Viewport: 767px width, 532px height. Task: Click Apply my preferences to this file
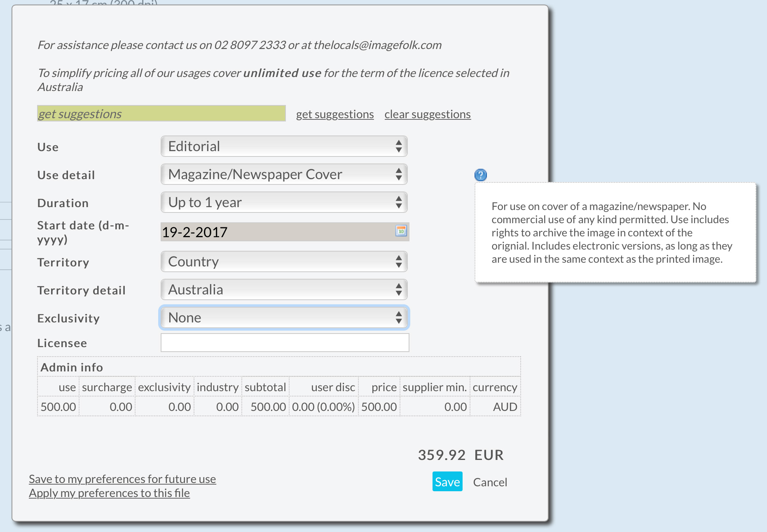point(109,493)
